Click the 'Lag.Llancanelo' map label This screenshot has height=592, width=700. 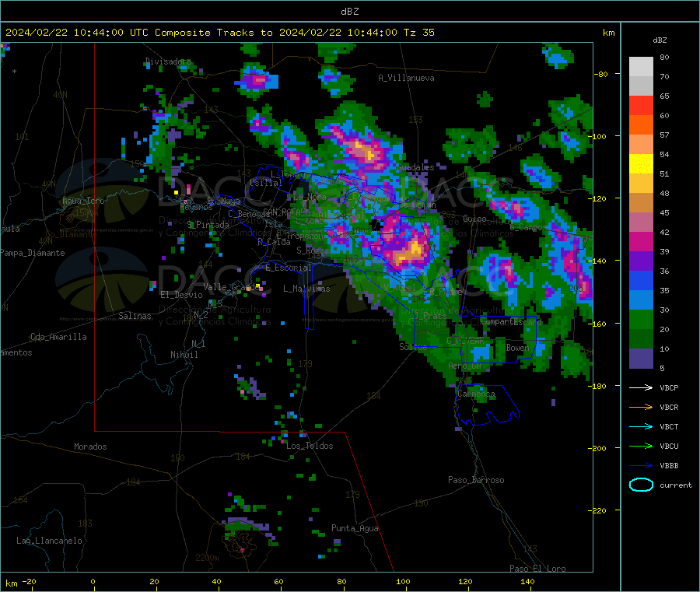pos(49,541)
